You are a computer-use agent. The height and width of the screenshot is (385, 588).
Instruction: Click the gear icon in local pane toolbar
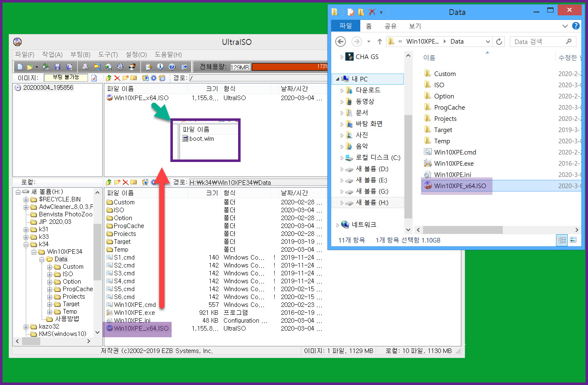point(154,182)
